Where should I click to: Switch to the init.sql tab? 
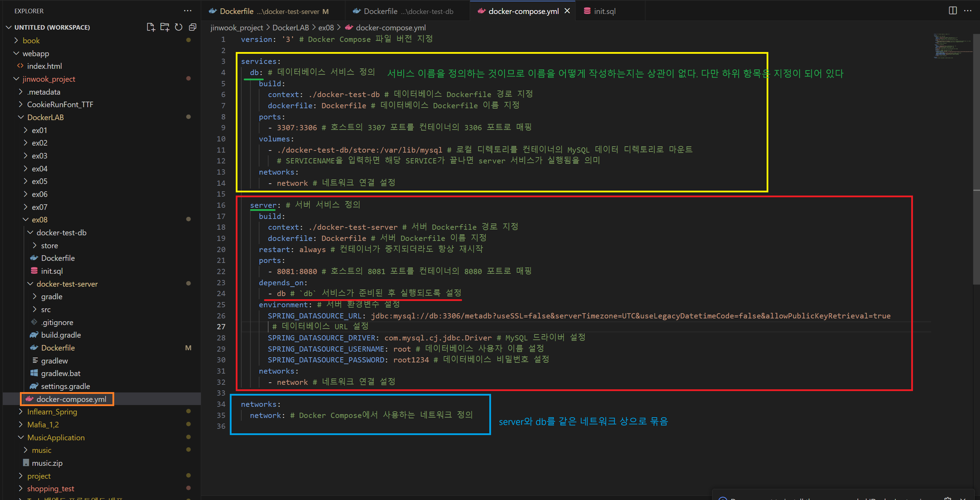604,11
